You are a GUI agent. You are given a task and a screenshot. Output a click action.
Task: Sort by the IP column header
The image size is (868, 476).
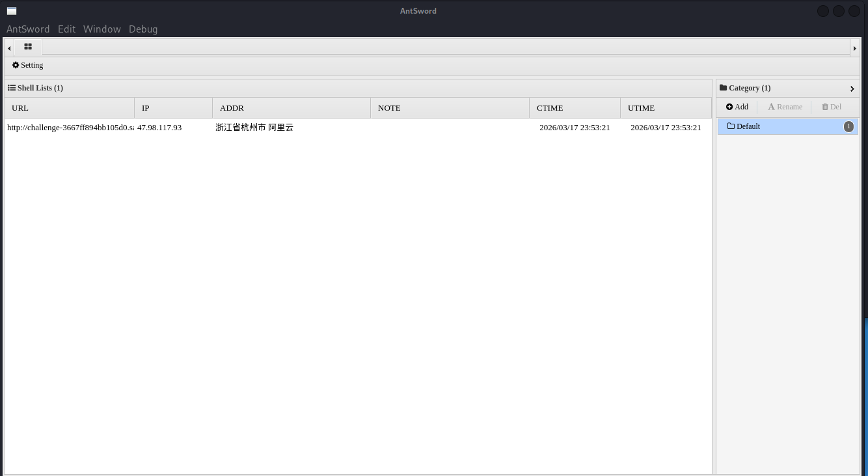click(x=174, y=108)
